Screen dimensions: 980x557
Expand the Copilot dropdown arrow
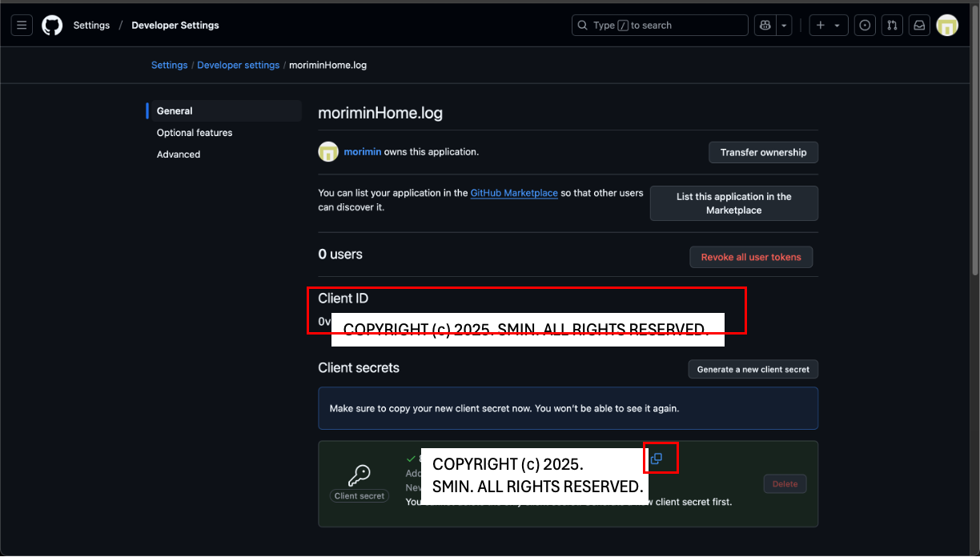coord(784,26)
